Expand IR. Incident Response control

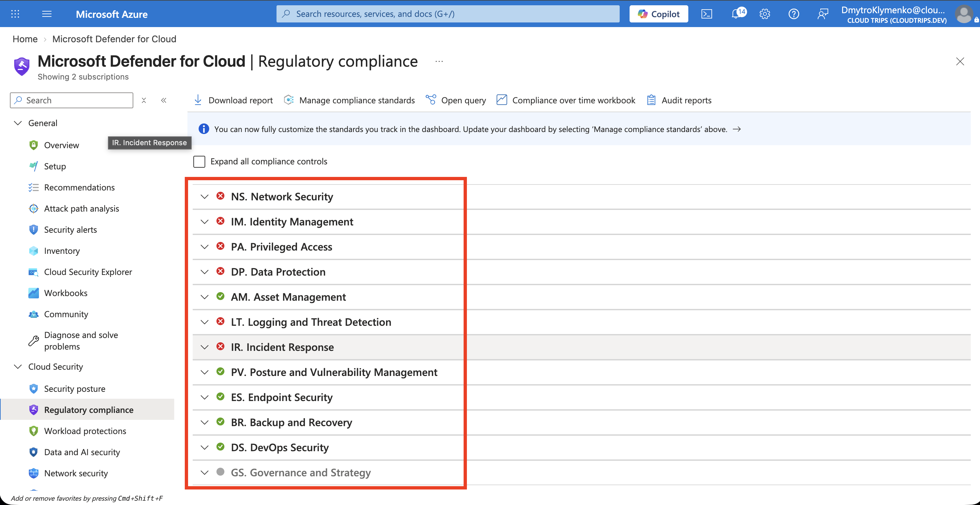click(205, 348)
